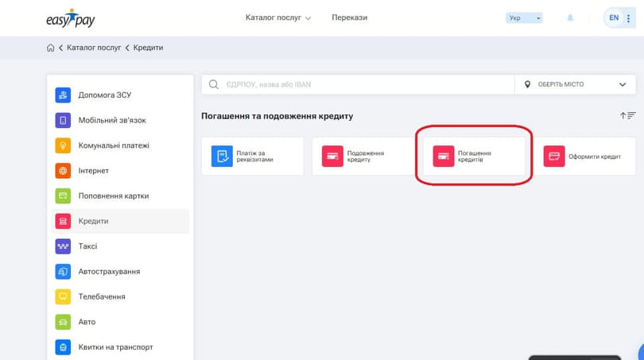Screen dimensions: 644x360
Task: Click the home icon in breadcrumb
Action: coord(51,48)
